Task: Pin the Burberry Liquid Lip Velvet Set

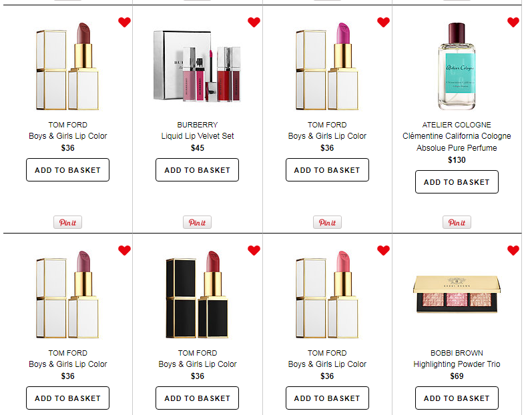Action: coord(197,222)
